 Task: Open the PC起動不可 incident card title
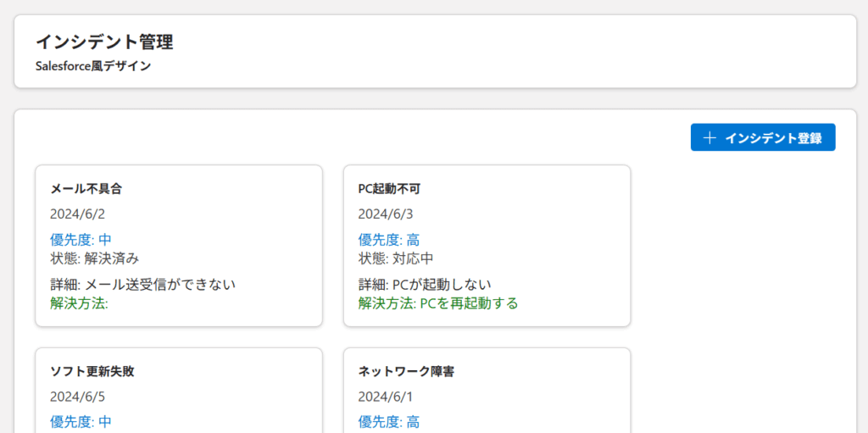point(390,188)
